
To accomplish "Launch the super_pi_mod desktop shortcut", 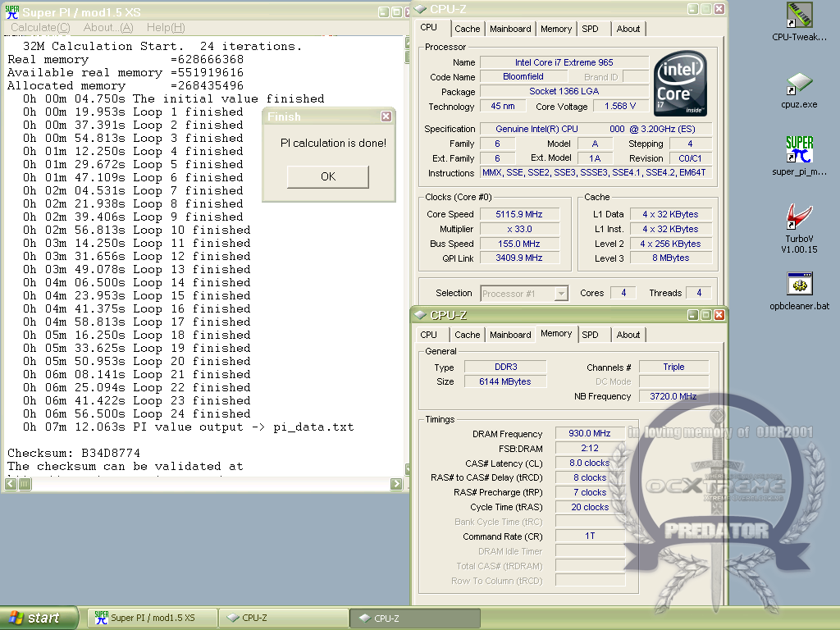I will point(799,155).
